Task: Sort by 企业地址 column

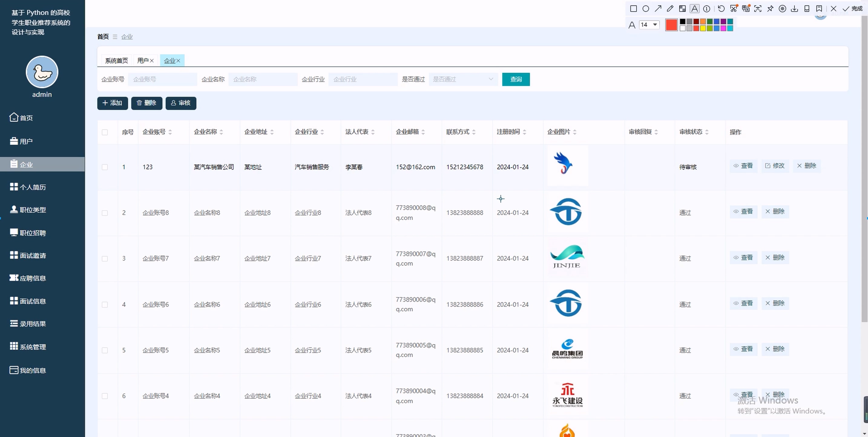Action: point(272,132)
